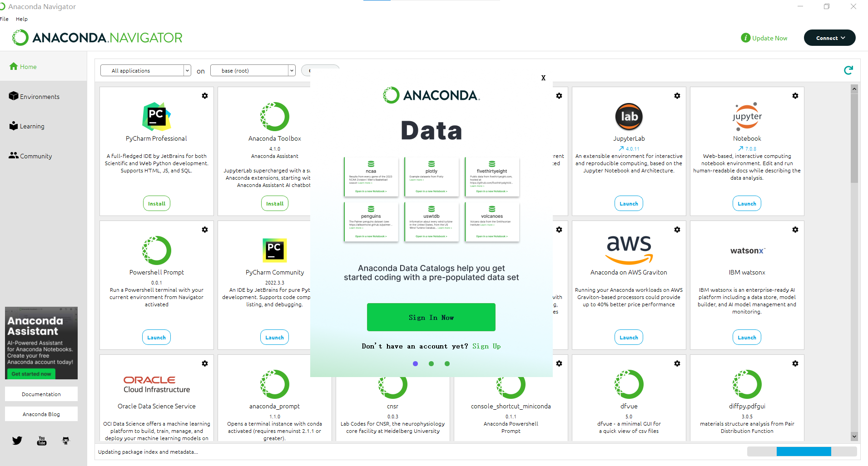This screenshot has height=466, width=868.
Task: Launch Jupyter Notebook
Action: [x=747, y=203]
